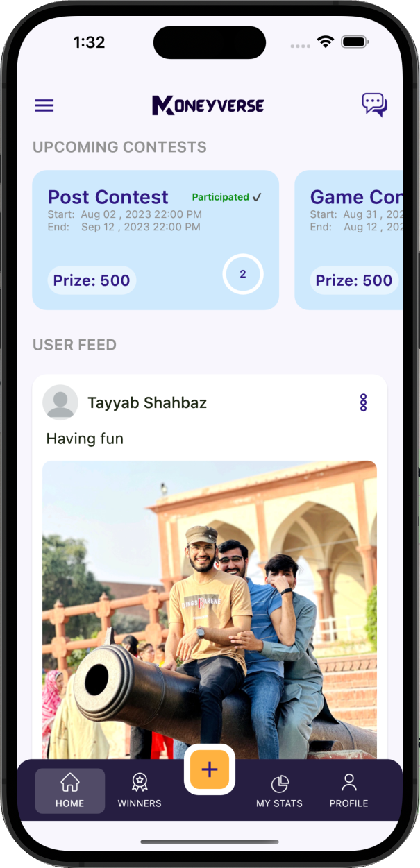Screen dimensions: 420x868
Task: Switch to the Winners tab
Action: [x=140, y=791]
